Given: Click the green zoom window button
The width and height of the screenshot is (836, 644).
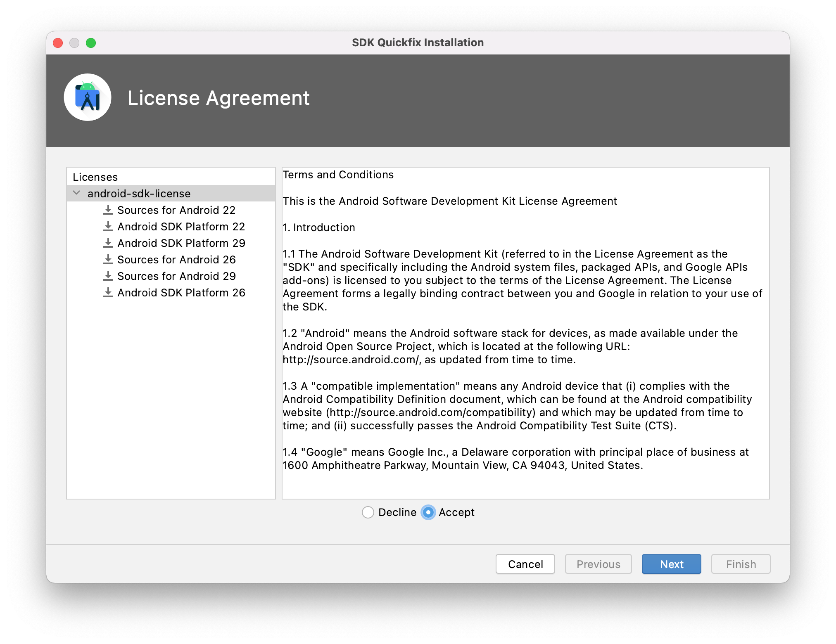Looking at the screenshot, I should click(91, 43).
